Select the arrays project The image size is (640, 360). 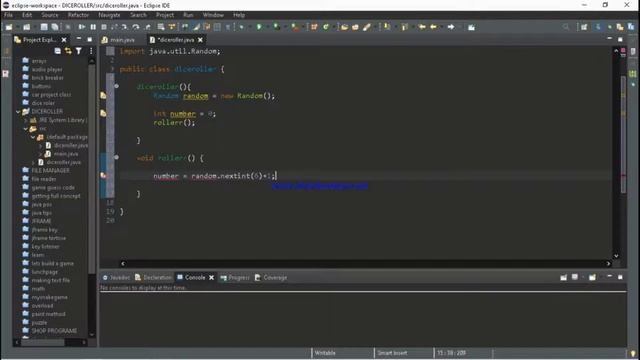(39, 61)
